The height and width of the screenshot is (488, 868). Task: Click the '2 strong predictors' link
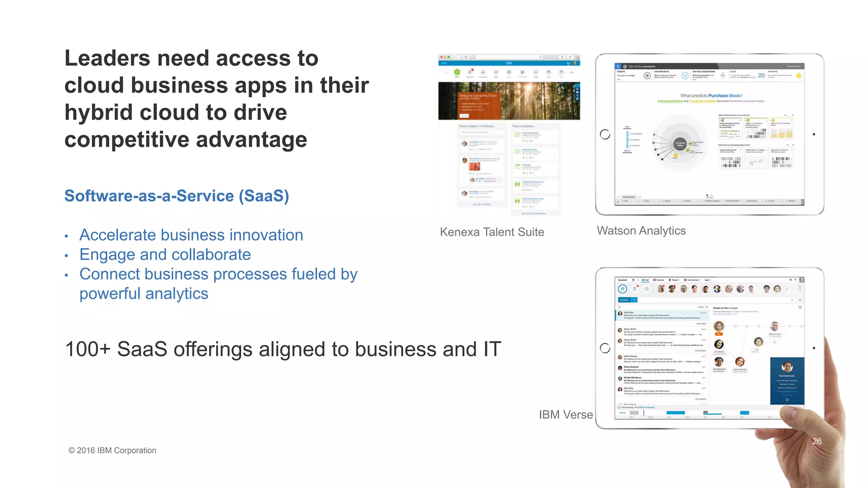coord(670,101)
